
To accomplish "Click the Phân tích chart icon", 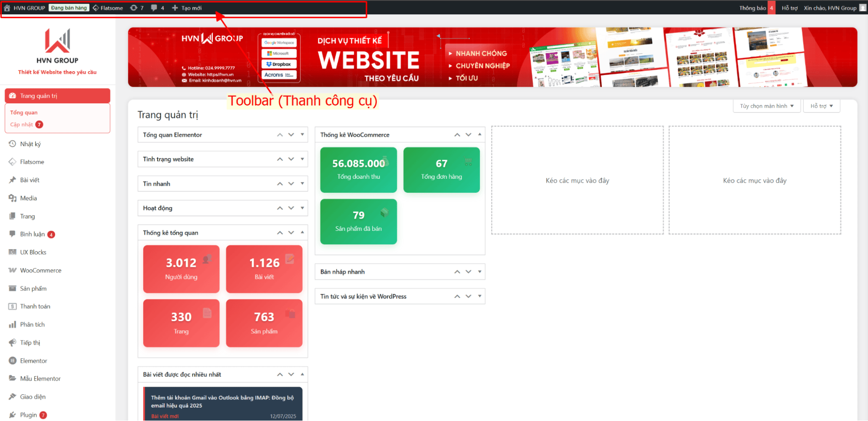I will 12,325.
